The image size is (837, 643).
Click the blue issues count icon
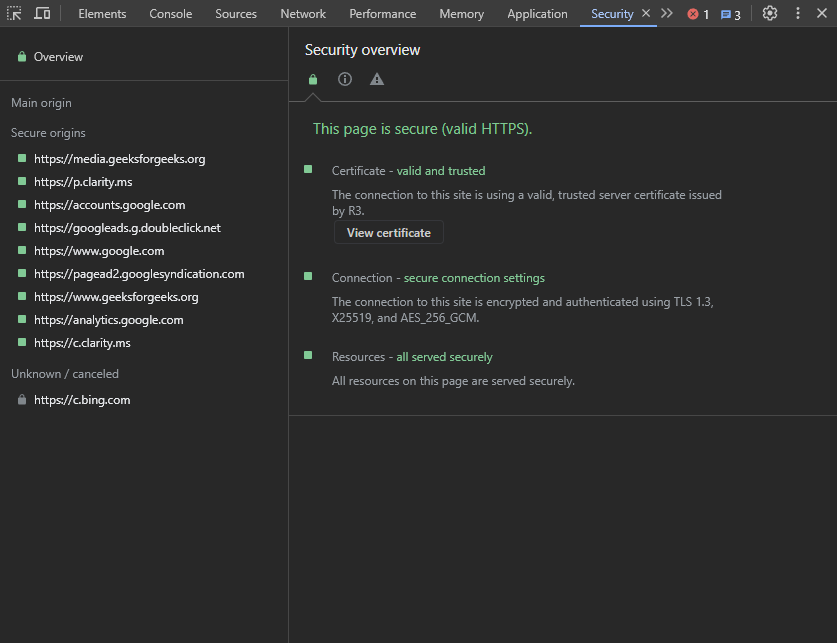(731, 14)
